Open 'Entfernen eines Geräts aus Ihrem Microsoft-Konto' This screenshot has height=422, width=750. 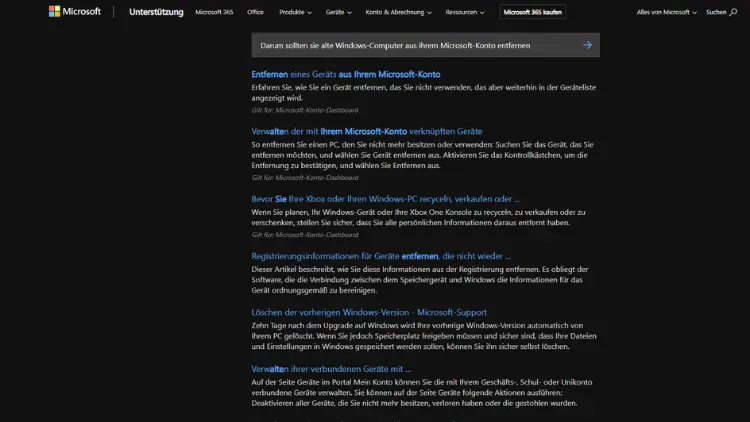tap(346, 74)
